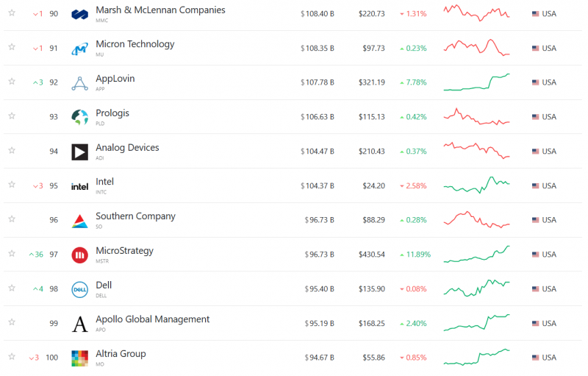This screenshot has width=588, height=376.
Task: Click the $55.86 share price
Action: pyautogui.click(x=373, y=358)
